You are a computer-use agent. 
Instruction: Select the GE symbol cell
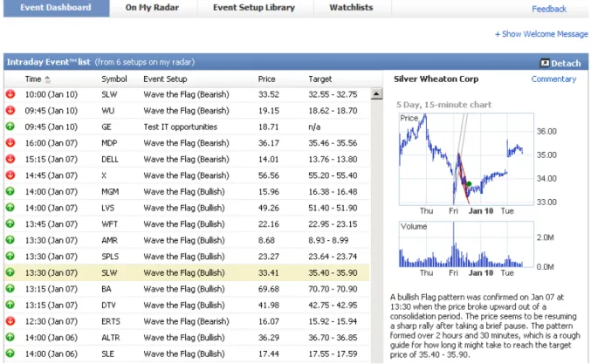107,127
